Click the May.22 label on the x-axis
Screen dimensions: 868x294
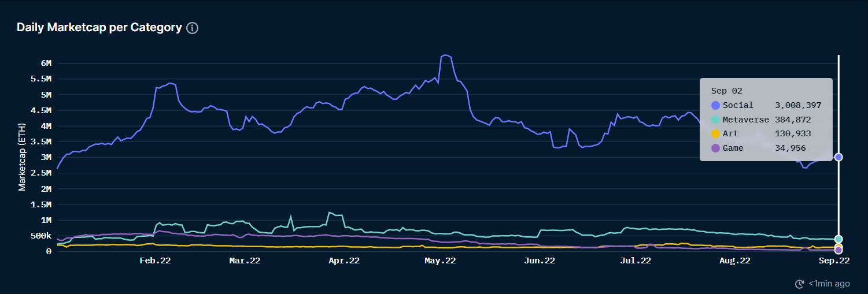pos(439,261)
